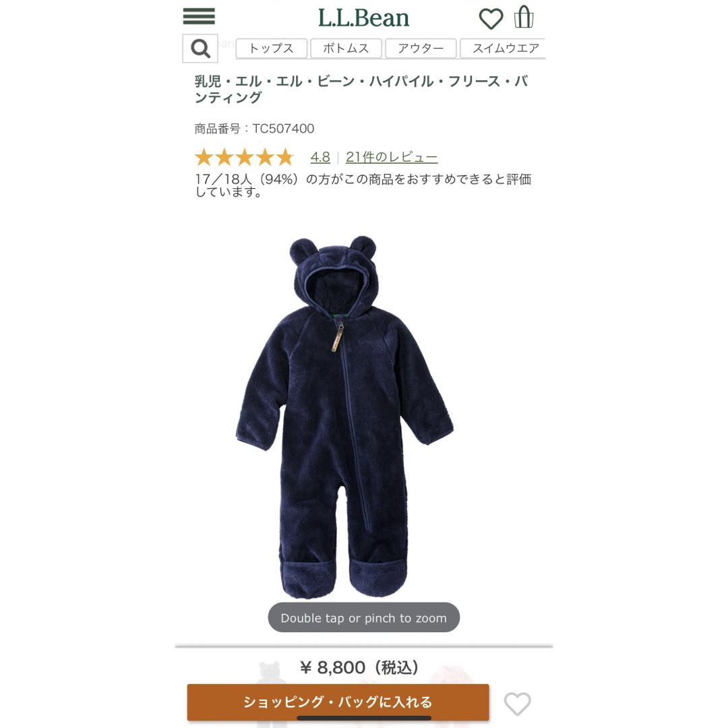Click the search magnifier icon
The image size is (728, 728).
click(200, 49)
